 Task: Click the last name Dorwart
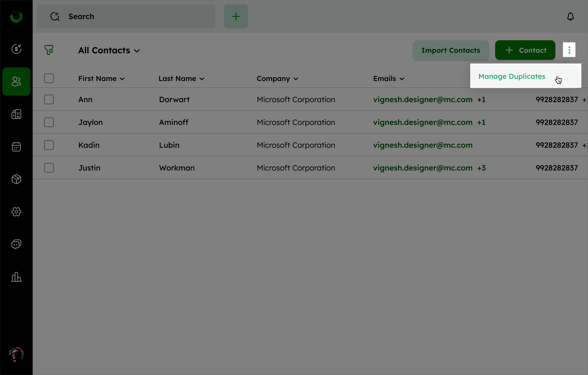(174, 100)
